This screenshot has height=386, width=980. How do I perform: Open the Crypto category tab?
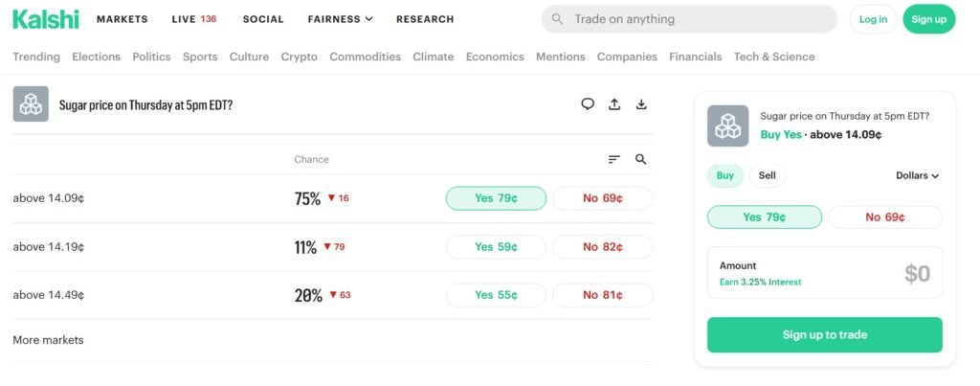pos(299,57)
